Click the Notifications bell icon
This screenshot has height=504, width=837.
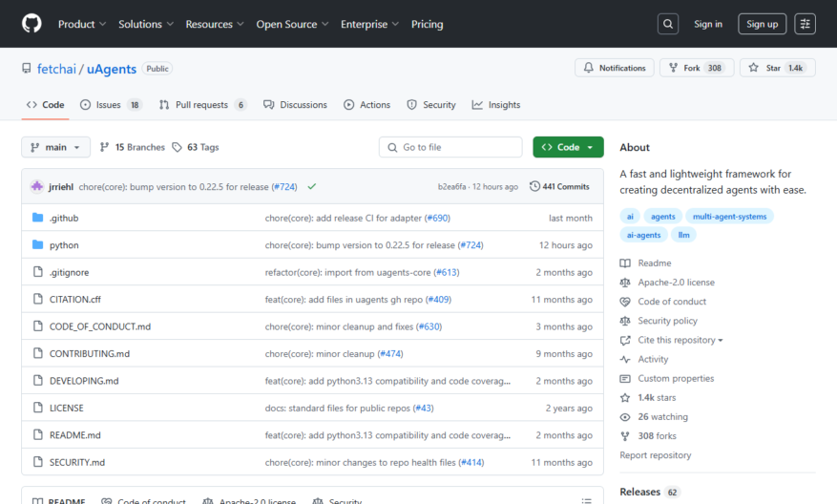point(588,68)
